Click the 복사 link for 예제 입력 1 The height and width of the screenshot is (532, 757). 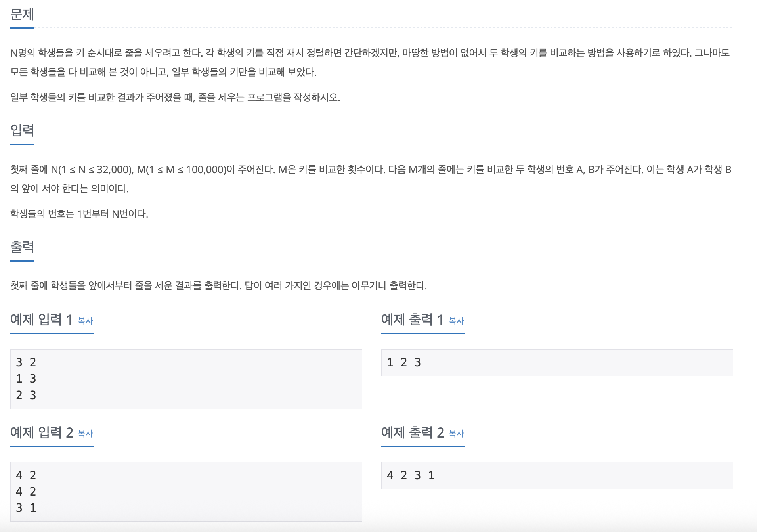click(85, 321)
